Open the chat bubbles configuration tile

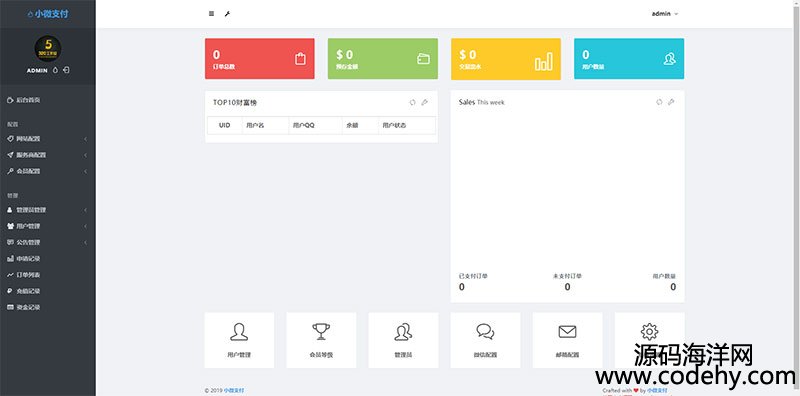point(485,340)
